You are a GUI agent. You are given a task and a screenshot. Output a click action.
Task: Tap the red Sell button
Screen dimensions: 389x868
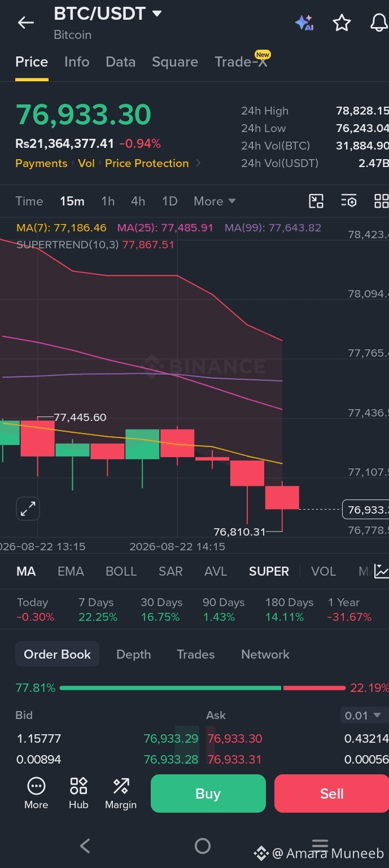pyautogui.click(x=331, y=794)
